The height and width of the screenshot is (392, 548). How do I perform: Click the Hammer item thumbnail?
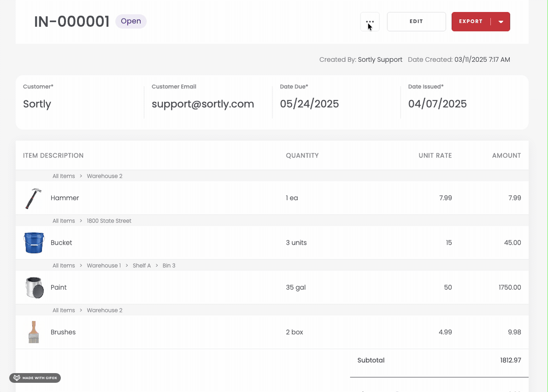[33, 198]
